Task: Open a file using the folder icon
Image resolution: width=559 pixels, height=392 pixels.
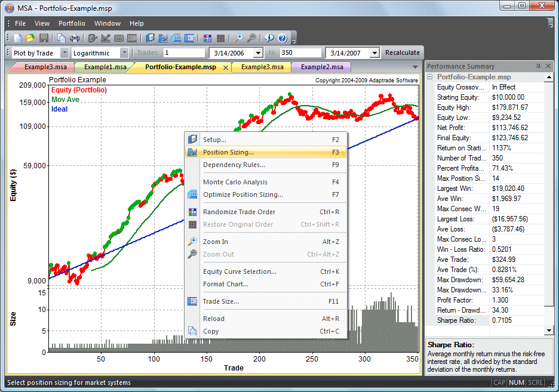Action: [x=30, y=38]
